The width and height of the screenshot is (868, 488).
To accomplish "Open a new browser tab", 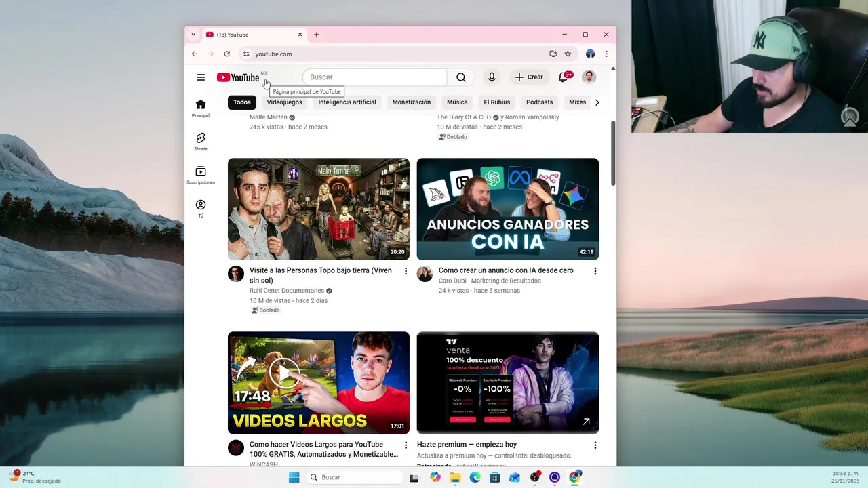I will pyautogui.click(x=316, y=35).
